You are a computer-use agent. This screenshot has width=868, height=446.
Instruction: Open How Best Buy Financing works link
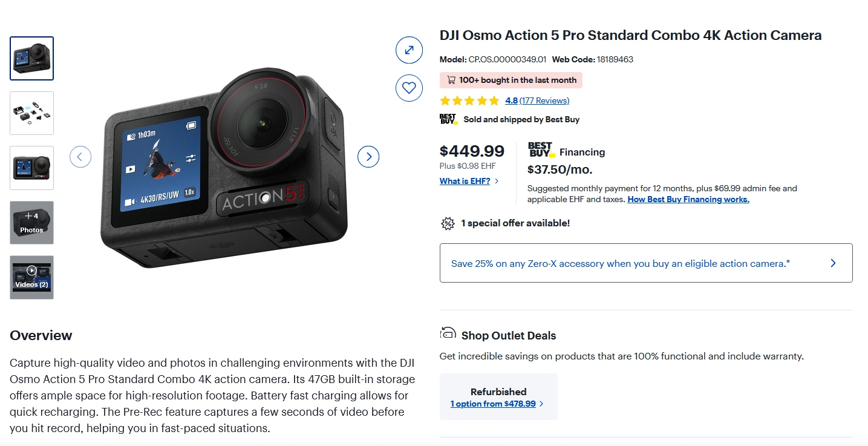tap(688, 199)
